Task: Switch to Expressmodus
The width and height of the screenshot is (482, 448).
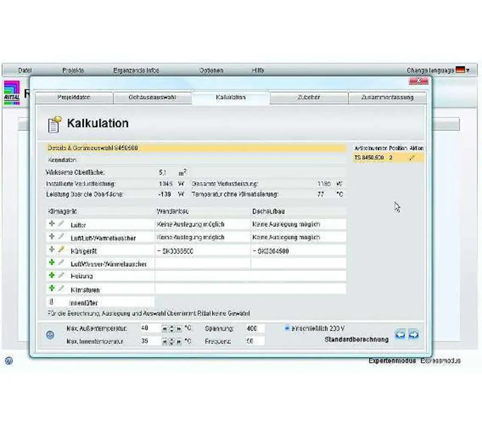Action: coord(441,361)
